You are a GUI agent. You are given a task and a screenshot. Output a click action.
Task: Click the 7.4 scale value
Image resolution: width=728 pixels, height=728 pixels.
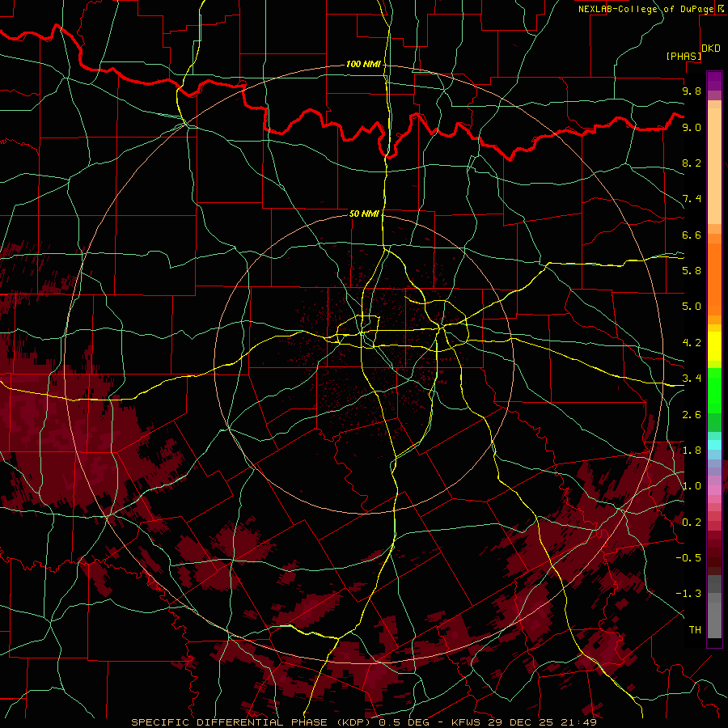(x=692, y=199)
